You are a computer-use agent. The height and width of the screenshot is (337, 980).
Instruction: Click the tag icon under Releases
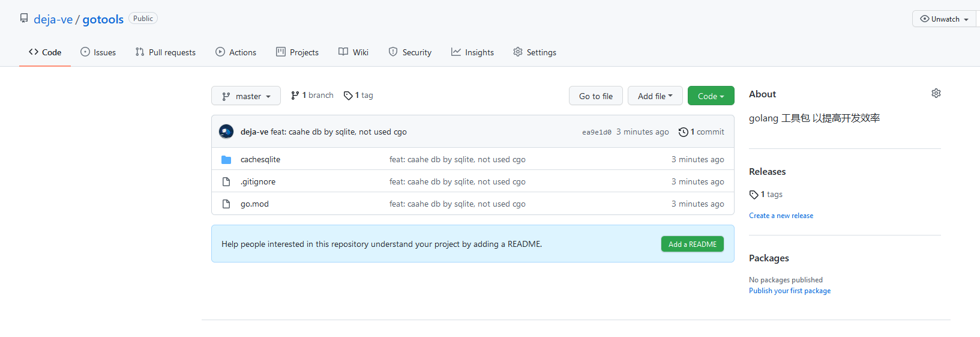pyautogui.click(x=754, y=195)
